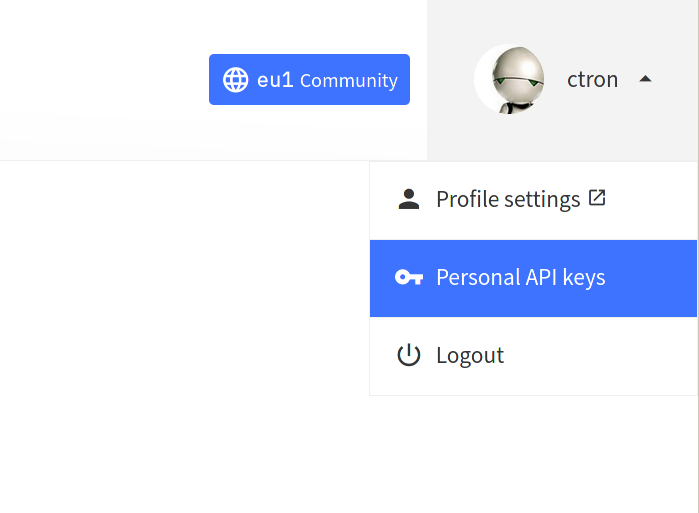Click the ctron username label
This screenshot has height=513, width=699.
[x=592, y=80]
